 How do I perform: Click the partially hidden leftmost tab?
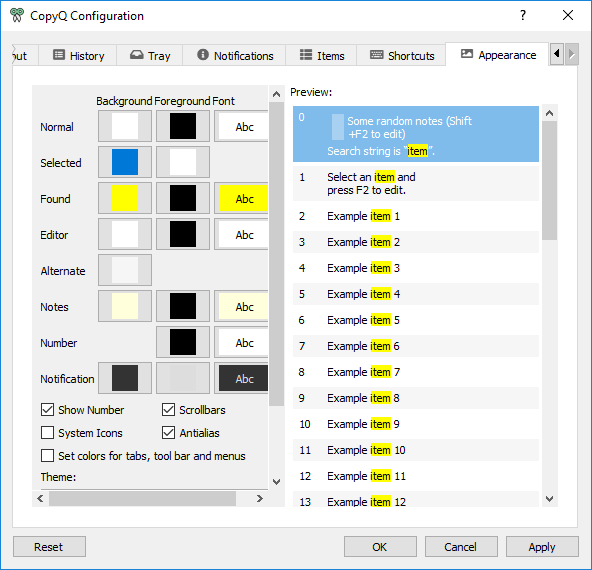(25, 55)
